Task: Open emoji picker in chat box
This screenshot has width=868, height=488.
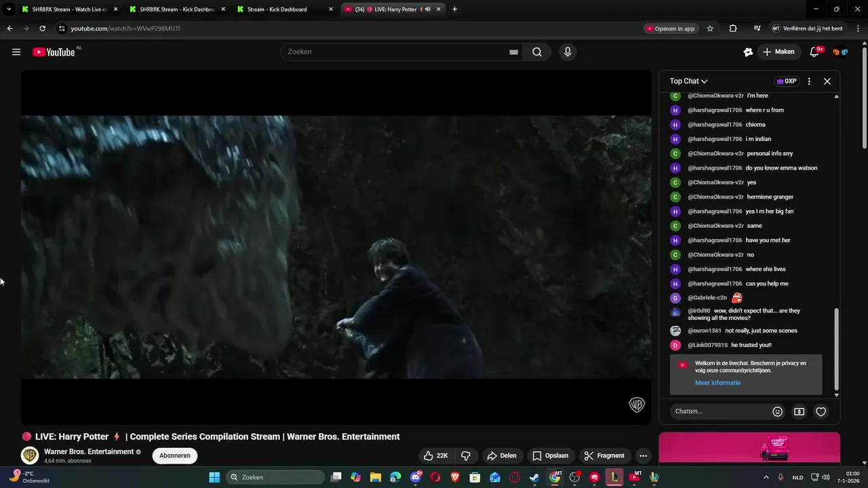Action: tap(778, 411)
